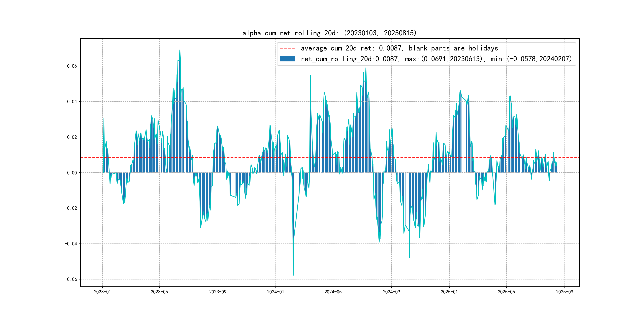Select the 2025-05 x-axis tick label
644x322 pixels.
tap(506, 292)
